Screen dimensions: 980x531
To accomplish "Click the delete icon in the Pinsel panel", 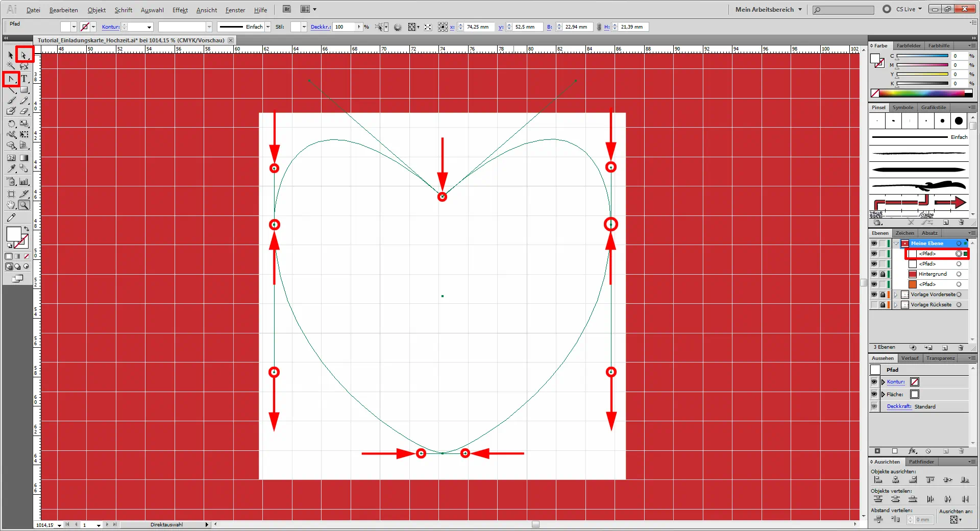I will [962, 223].
